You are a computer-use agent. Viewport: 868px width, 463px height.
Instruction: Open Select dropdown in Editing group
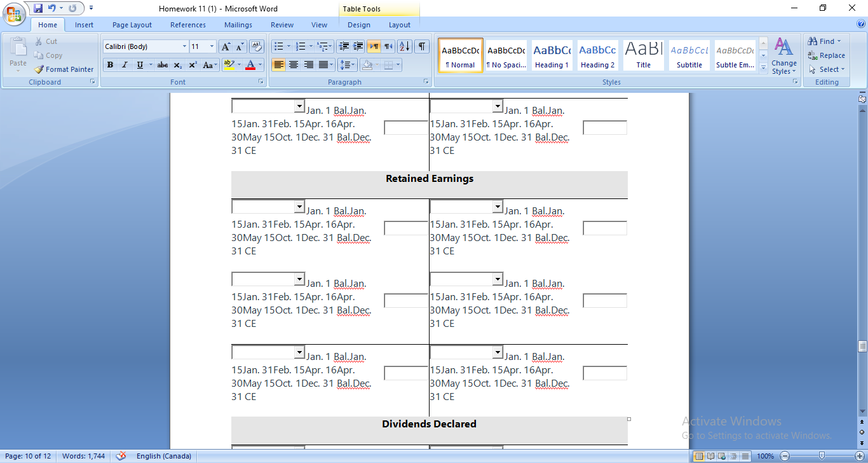(827, 69)
